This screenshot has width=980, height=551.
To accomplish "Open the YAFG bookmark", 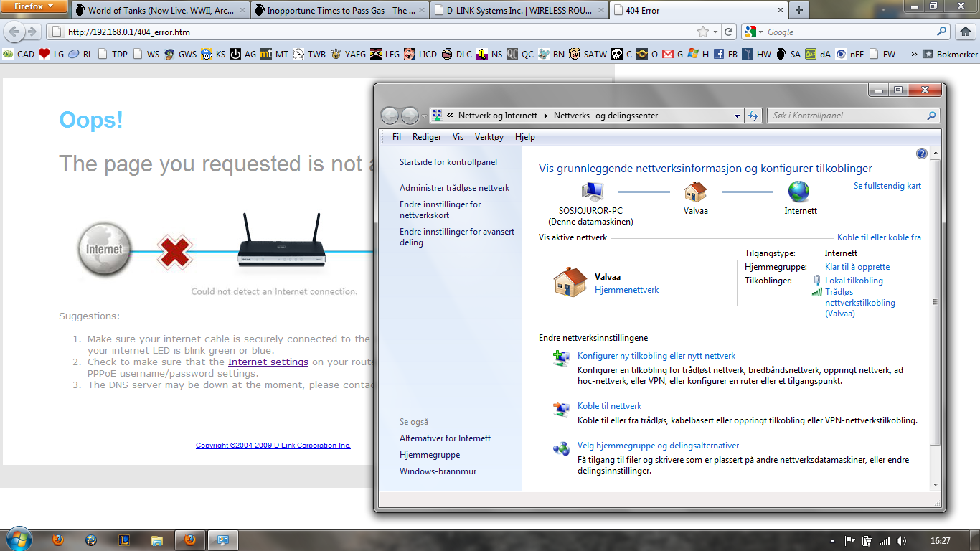I will pyautogui.click(x=348, y=54).
